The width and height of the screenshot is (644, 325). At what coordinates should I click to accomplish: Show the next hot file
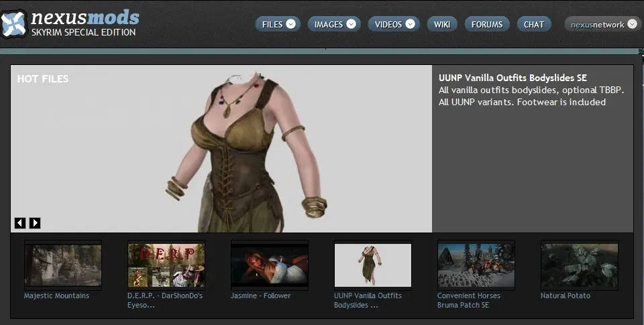point(35,223)
